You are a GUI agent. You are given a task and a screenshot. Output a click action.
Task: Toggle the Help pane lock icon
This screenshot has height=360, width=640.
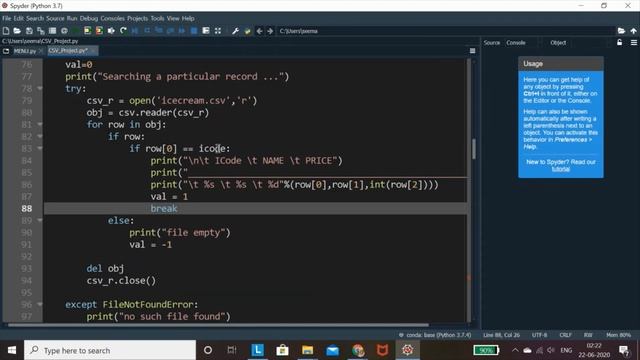coord(620,42)
